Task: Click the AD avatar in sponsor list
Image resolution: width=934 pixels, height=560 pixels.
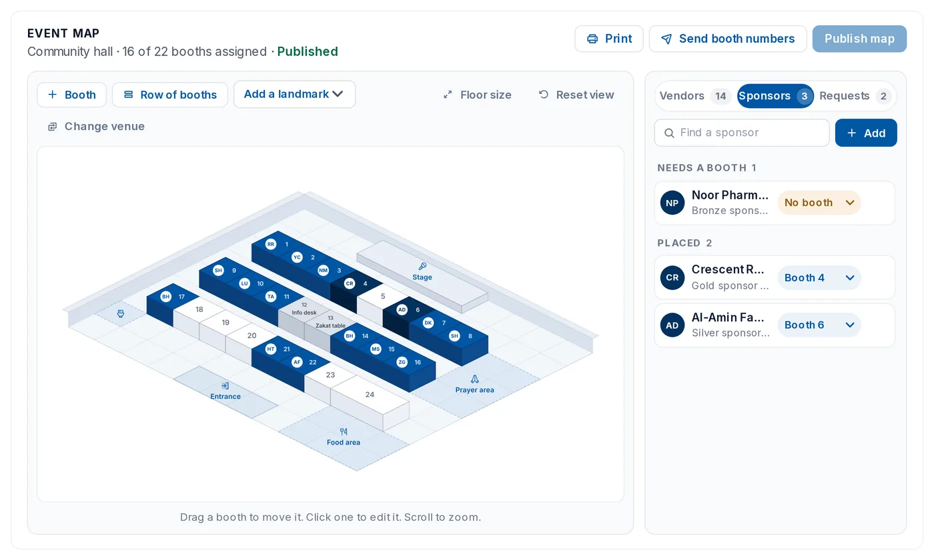Action: (672, 325)
